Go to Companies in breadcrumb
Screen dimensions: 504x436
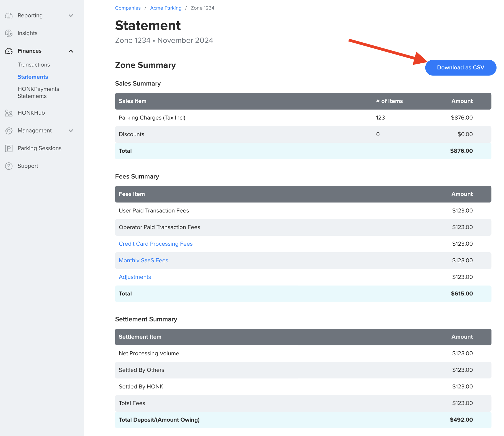(x=128, y=8)
